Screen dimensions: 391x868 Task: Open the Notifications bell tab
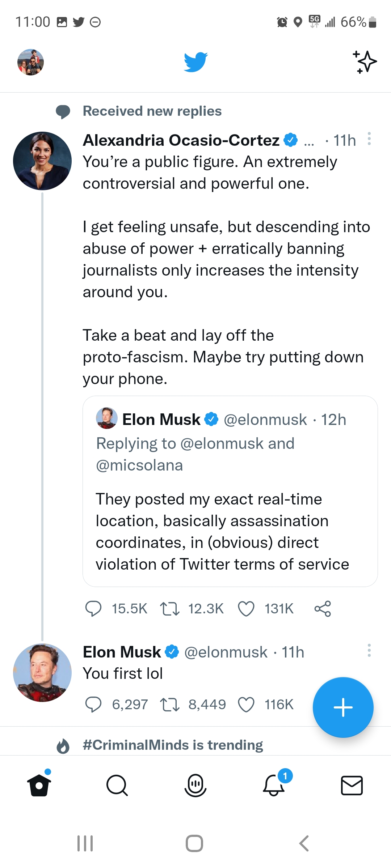pos(274,786)
